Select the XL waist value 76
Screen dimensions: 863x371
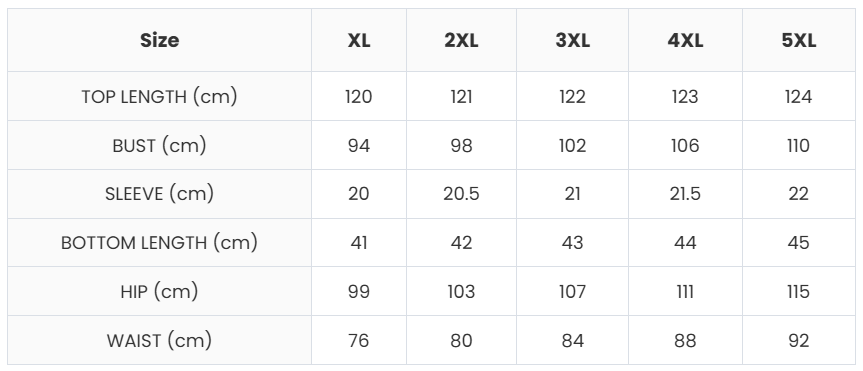click(x=359, y=340)
